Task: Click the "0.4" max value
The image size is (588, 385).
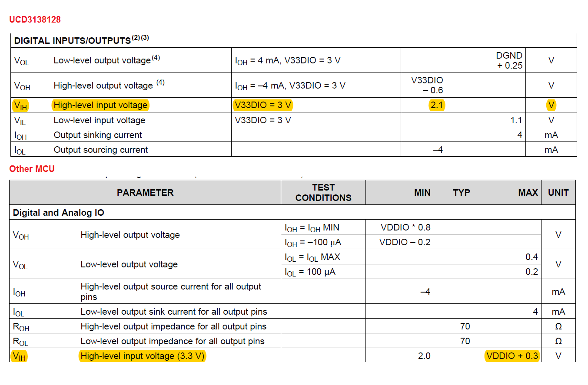Action: (532, 257)
